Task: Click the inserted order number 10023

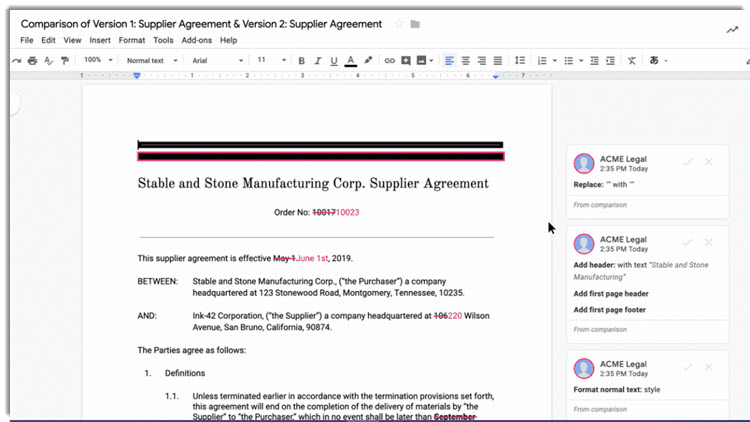Action: (347, 212)
